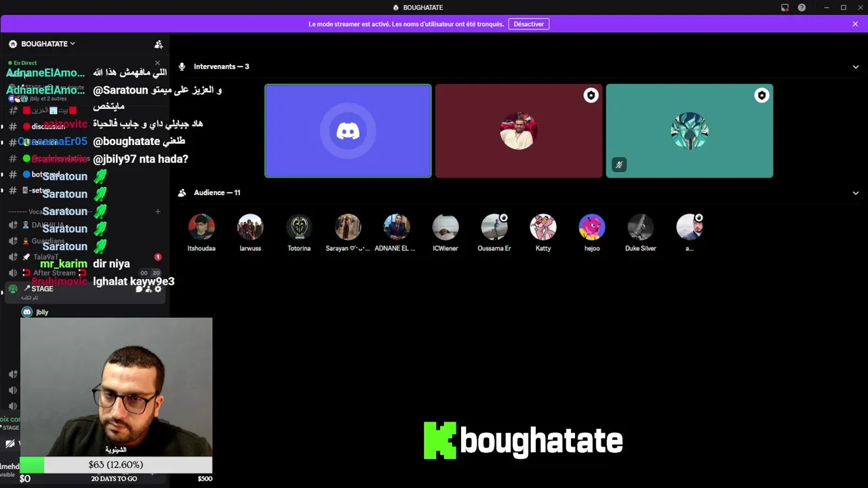Viewport: 868px width, 488px height.
Task: Open the Discord help icon
Action: point(802,7)
